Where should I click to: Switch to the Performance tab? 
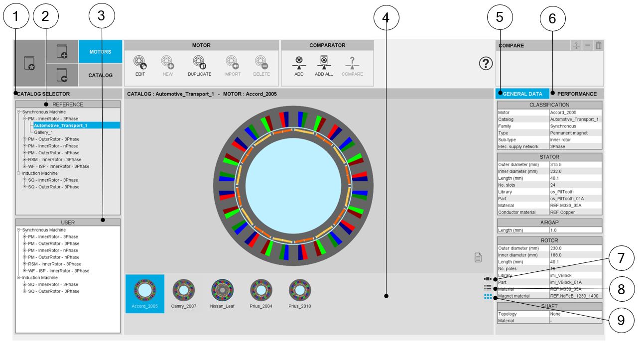576,94
